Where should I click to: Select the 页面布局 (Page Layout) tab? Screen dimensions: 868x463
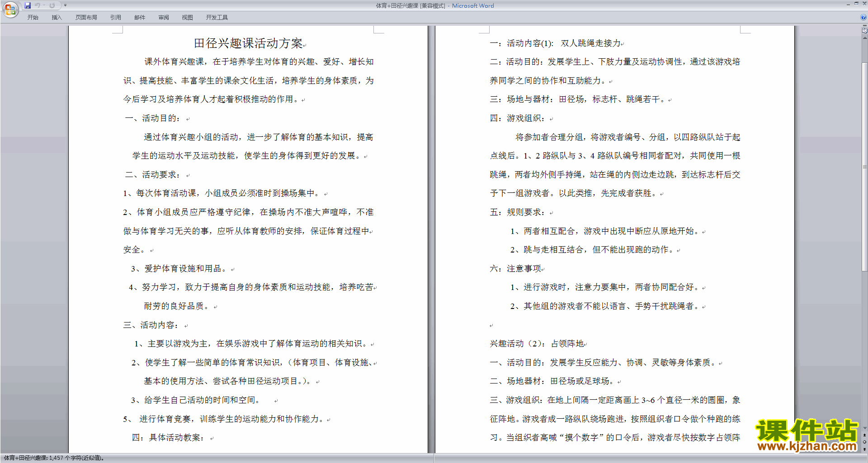tap(86, 17)
